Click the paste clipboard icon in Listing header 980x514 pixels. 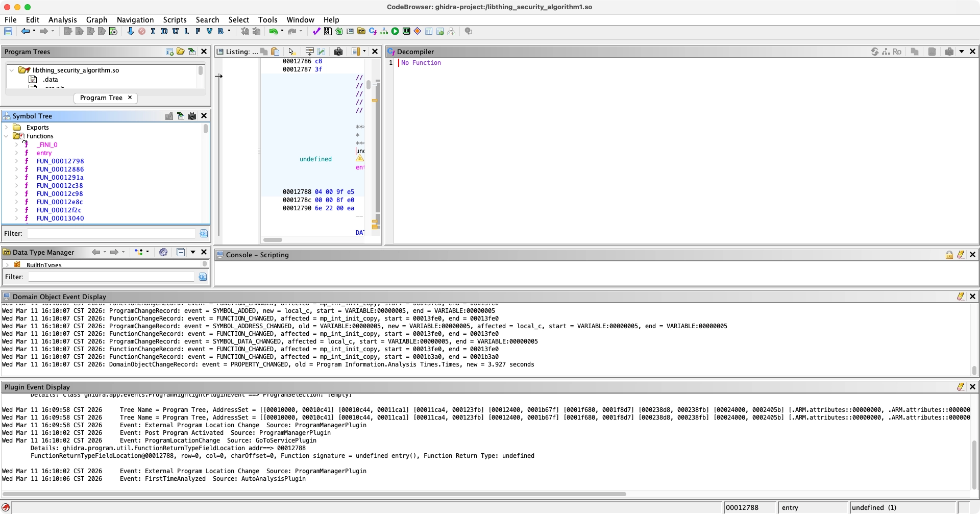(x=275, y=52)
